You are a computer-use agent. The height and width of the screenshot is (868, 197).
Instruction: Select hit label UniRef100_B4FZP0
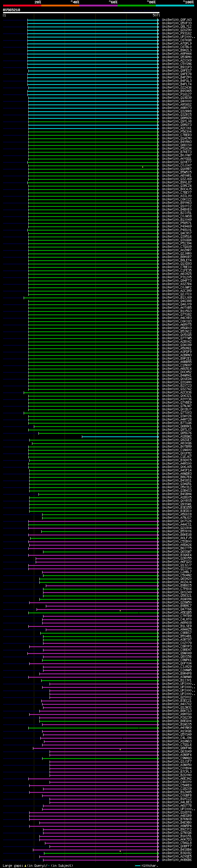click(x=177, y=78)
